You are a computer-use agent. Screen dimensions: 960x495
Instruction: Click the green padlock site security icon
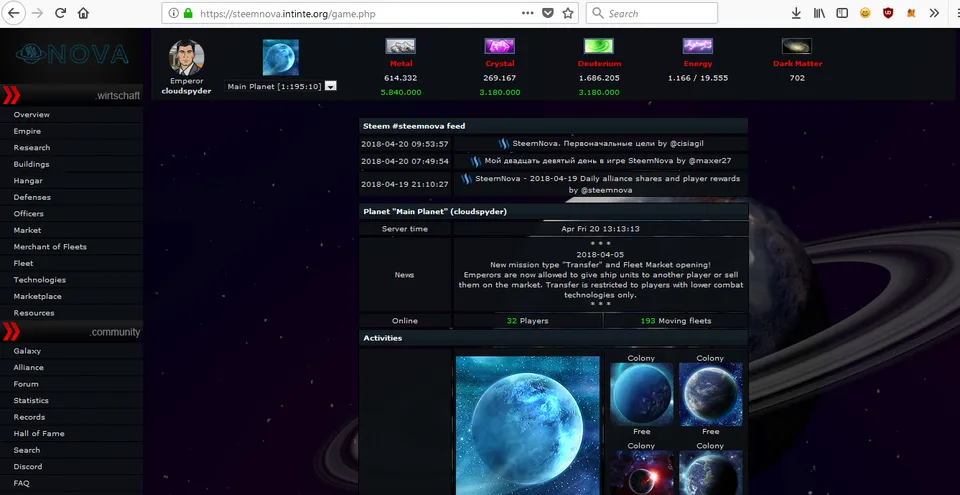point(188,13)
